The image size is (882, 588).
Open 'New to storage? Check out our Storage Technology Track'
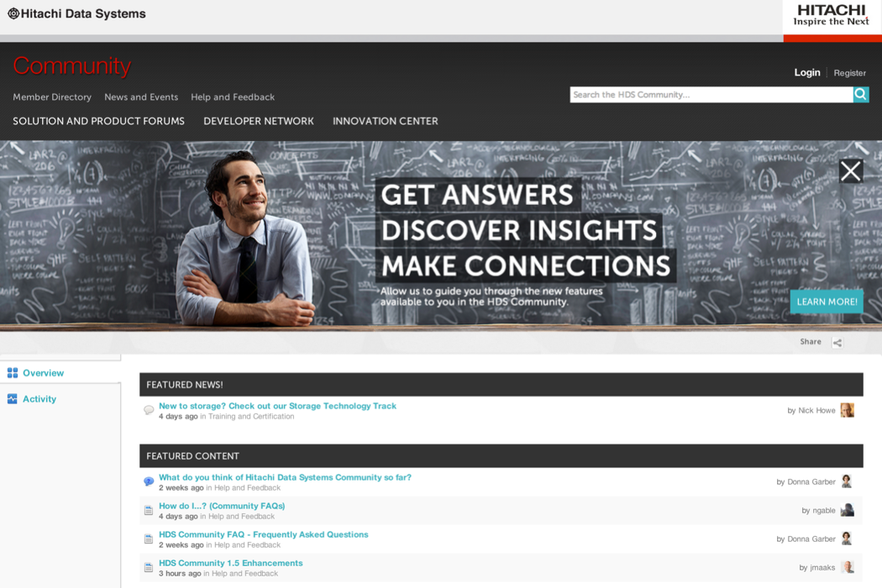[x=277, y=406]
